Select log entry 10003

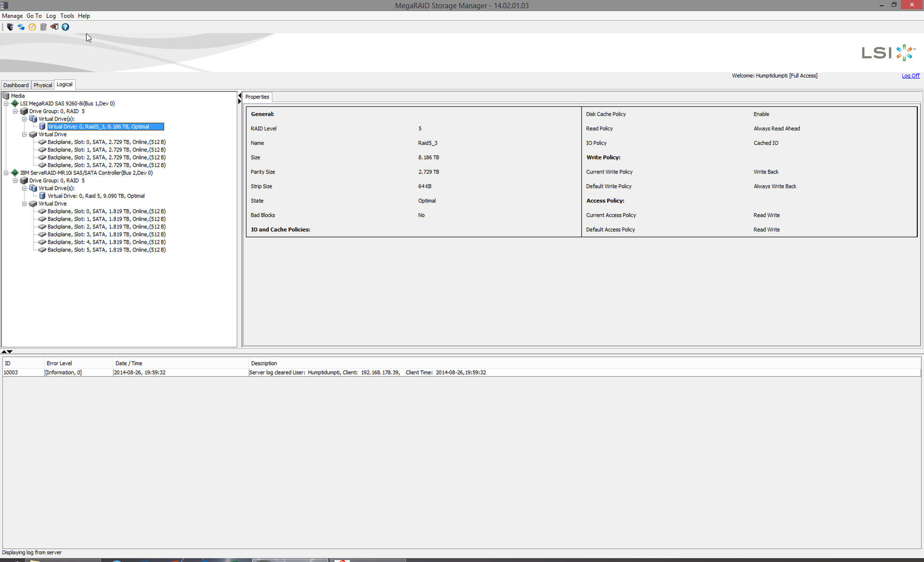(462, 373)
